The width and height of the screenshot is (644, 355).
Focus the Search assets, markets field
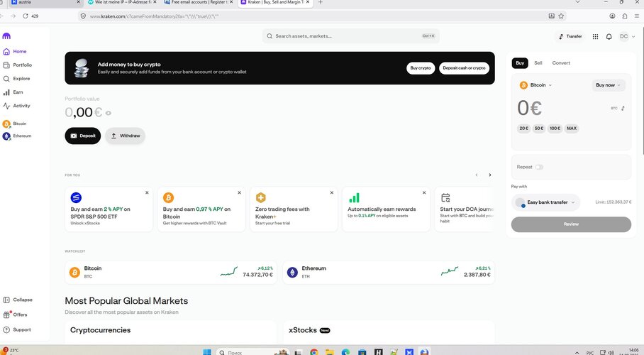tap(350, 36)
